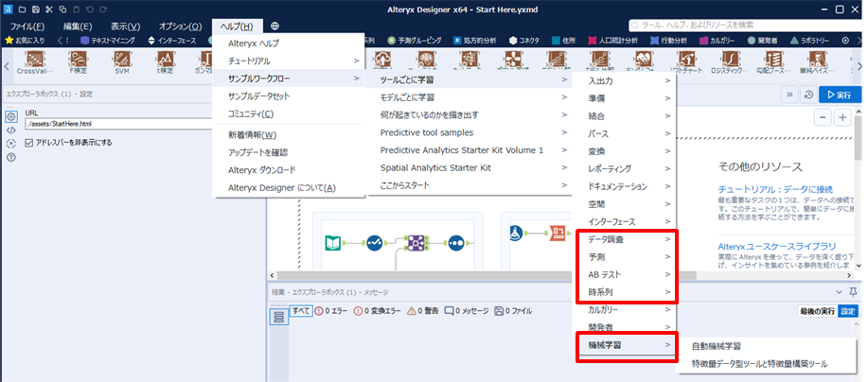Click the copy icon in the title bar

62,9
